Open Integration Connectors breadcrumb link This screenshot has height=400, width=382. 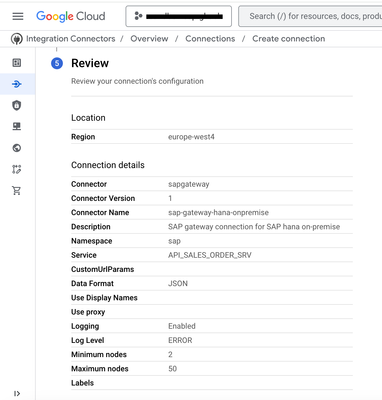[71, 39]
